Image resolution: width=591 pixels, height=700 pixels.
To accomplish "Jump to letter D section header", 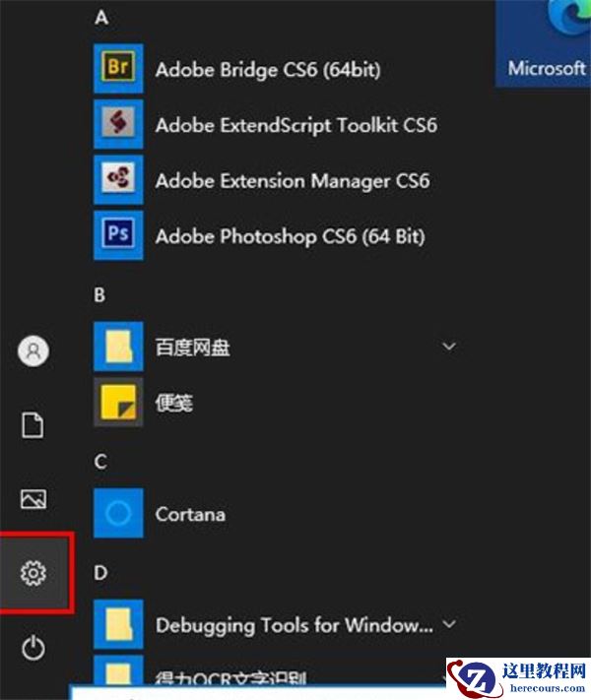I will [x=100, y=573].
